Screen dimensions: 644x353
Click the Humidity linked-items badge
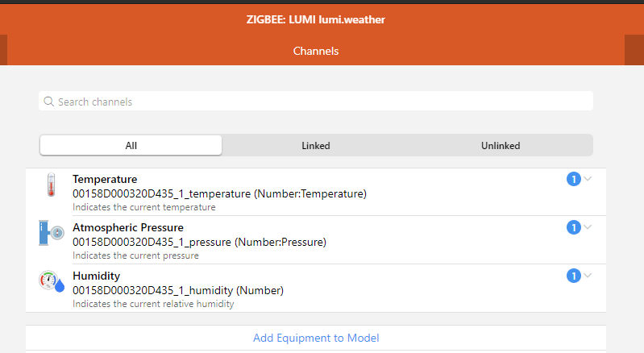(x=574, y=276)
